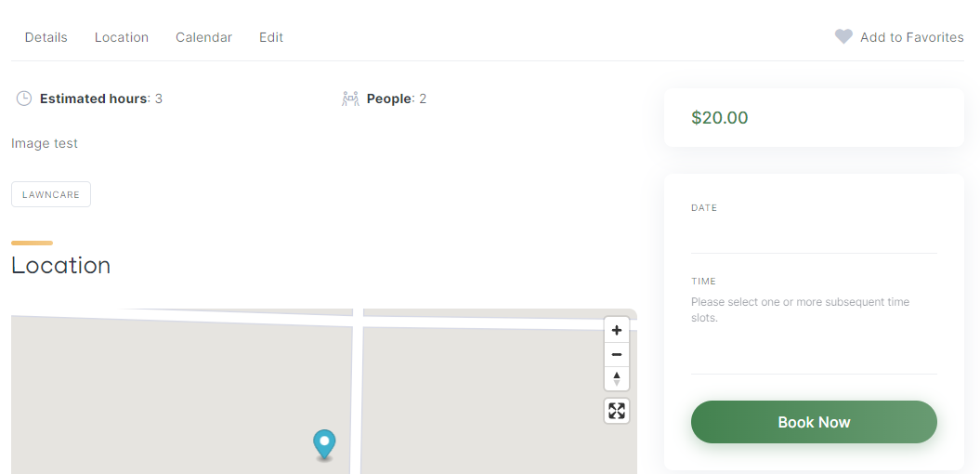Click the vertical road on the map

coord(357,391)
